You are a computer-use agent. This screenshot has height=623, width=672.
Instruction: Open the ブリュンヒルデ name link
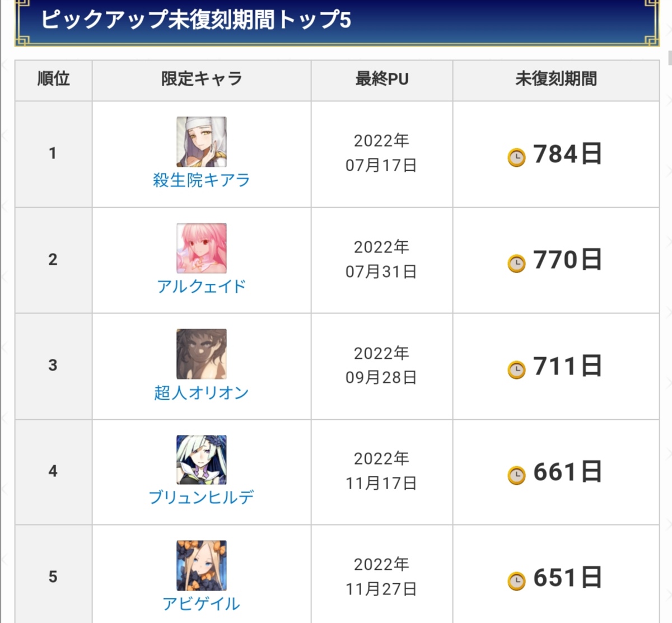tap(202, 497)
